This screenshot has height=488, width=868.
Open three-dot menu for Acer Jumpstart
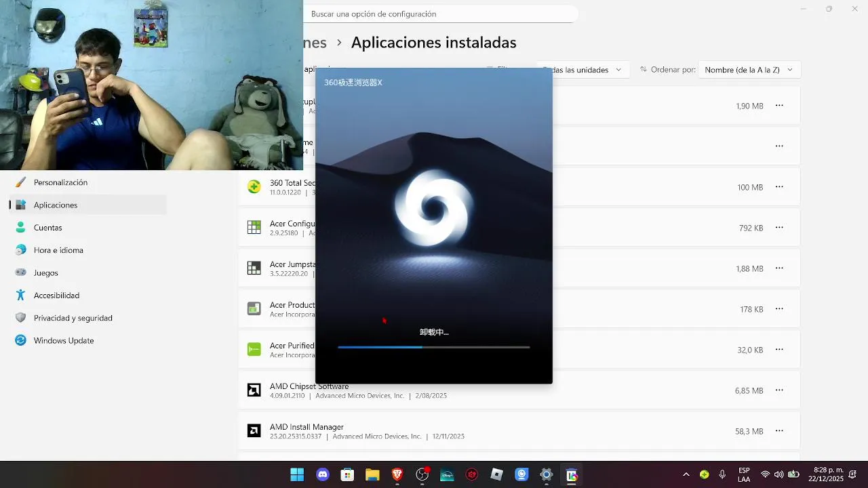(779, 268)
